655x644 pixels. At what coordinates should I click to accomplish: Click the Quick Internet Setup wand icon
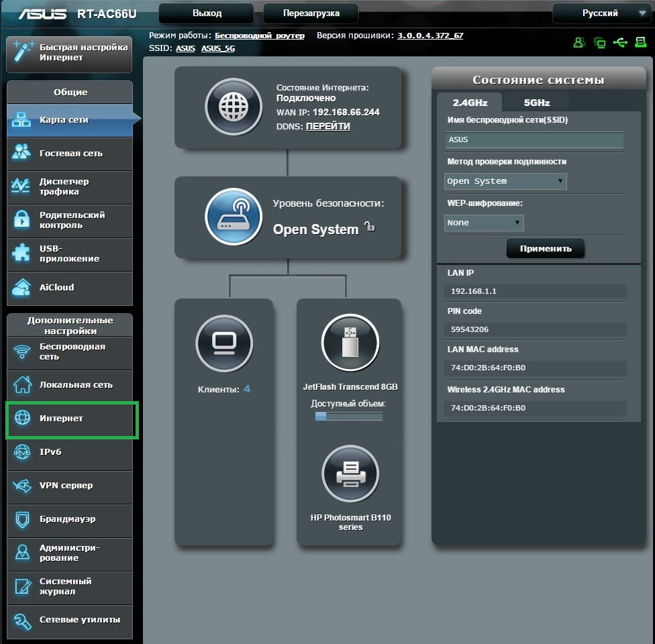23,52
